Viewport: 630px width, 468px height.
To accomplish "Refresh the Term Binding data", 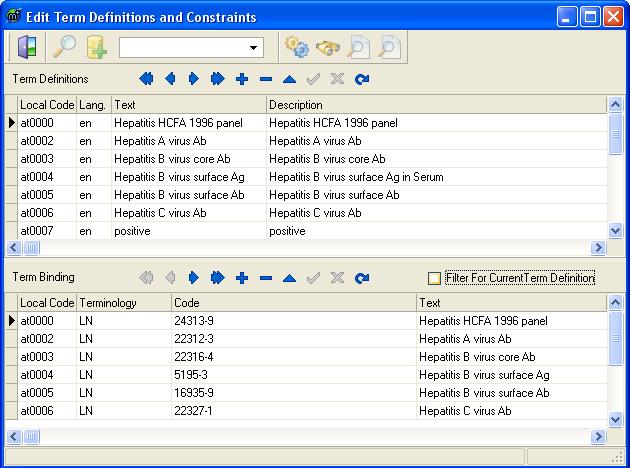I will [x=362, y=278].
